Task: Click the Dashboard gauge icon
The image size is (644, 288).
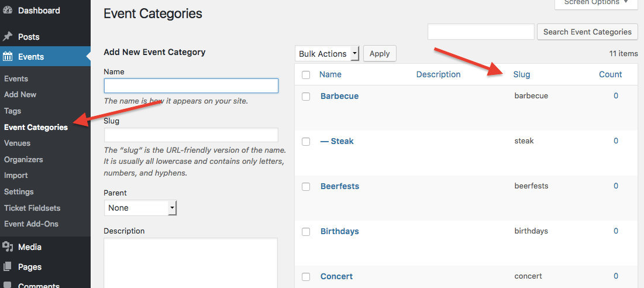Action: pyautogui.click(x=8, y=11)
